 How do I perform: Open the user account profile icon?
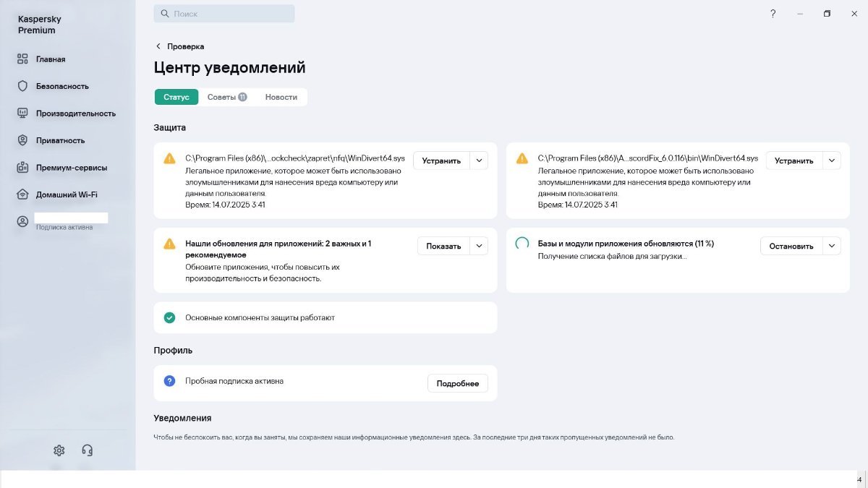(22, 221)
